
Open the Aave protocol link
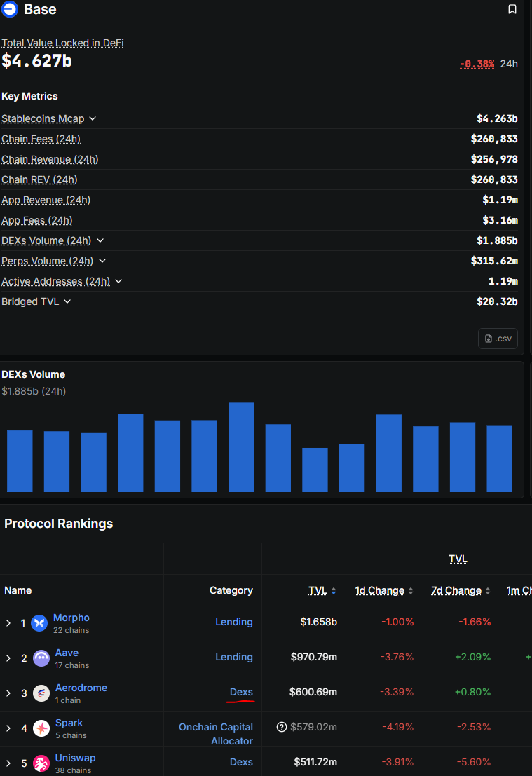click(x=67, y=653)
